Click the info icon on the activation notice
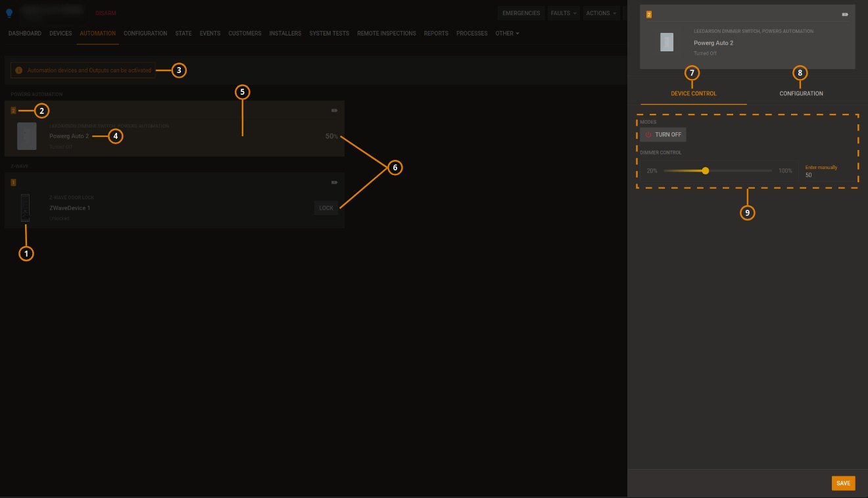Image resolution: width=868 pixels, height=498 pixels. pos(18,70)
